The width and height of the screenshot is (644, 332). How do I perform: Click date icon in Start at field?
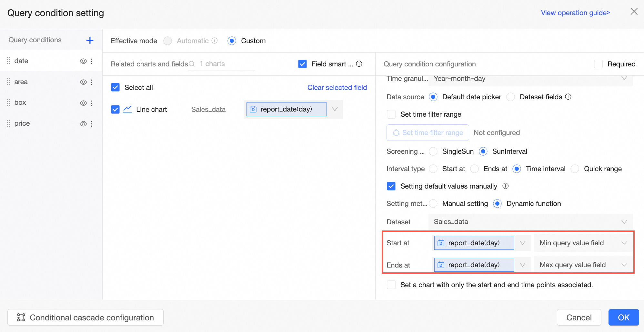click(x=441, y=243)
